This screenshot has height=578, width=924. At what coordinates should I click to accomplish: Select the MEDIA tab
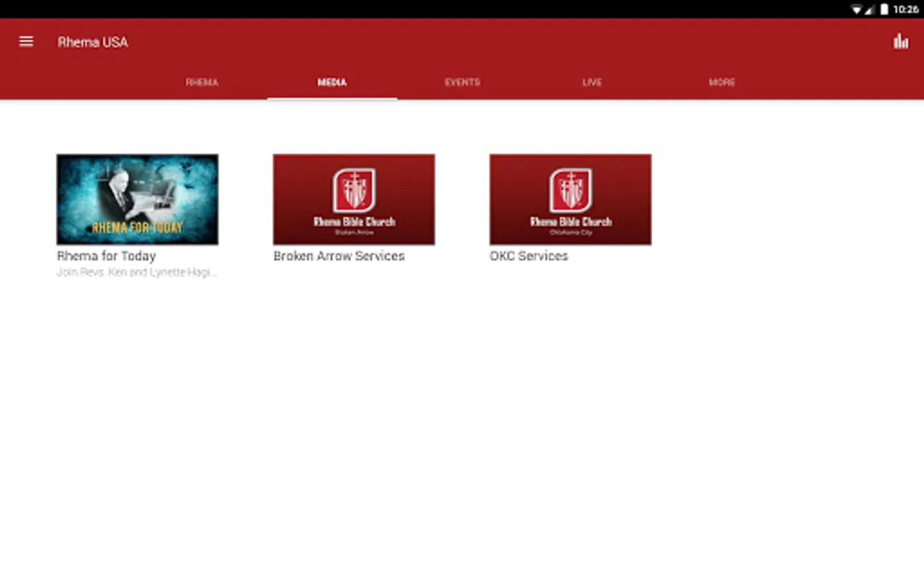pyautogui.click(x=332, y=82)
